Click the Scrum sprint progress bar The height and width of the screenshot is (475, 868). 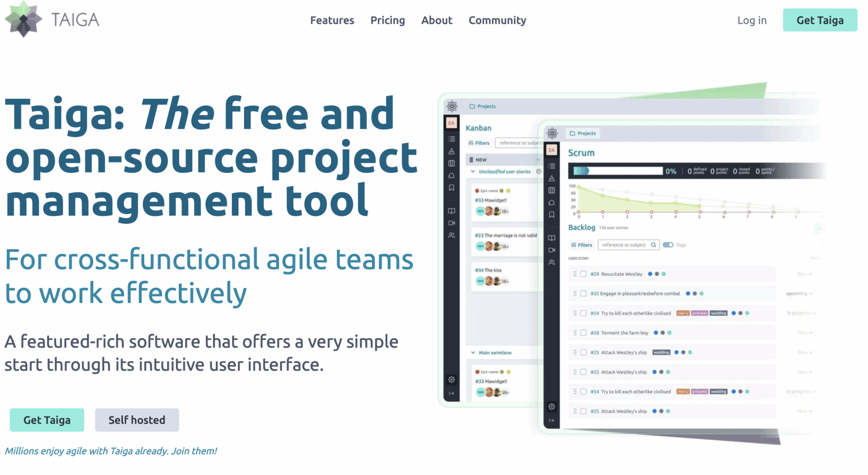pyautogui.click(x=618, y=171)
